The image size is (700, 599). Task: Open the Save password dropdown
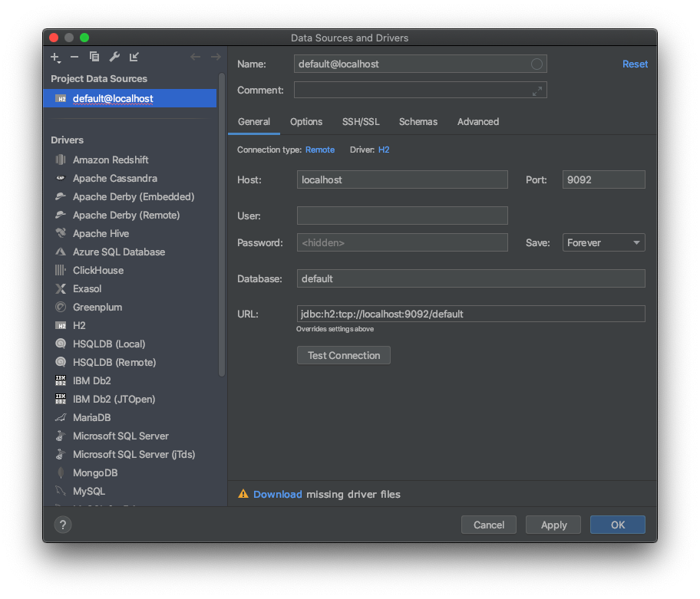click(603, 242)
